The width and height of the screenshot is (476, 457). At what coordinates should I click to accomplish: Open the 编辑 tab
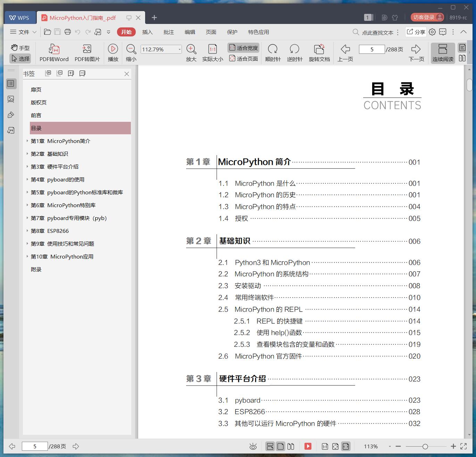point(190,32)
